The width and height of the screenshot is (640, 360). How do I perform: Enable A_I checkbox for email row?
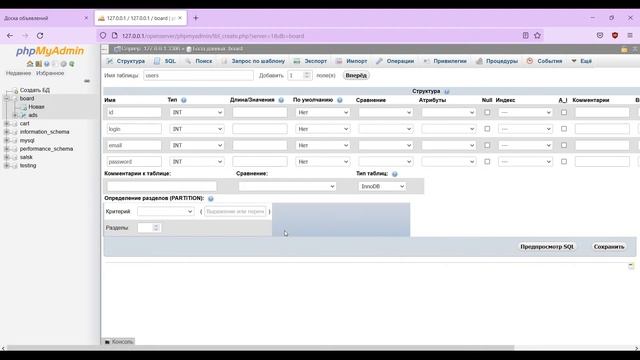(564, 145)
